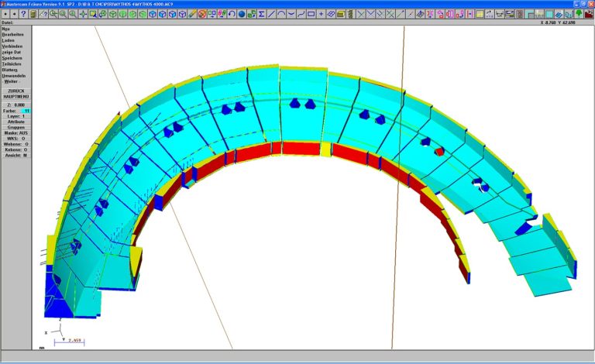Viewport: 595px width, 364px height.
Task: Click the red no-entry circle icon
Action: click(201, 14)
